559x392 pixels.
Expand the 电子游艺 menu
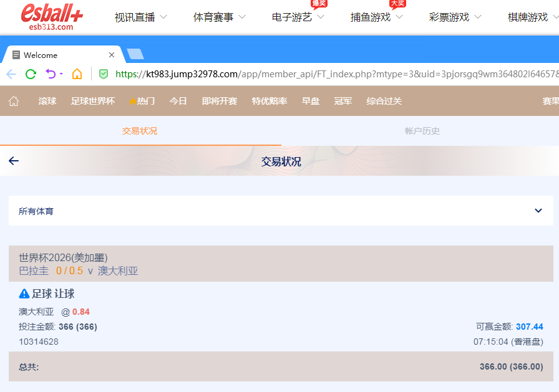pos(298,17)
